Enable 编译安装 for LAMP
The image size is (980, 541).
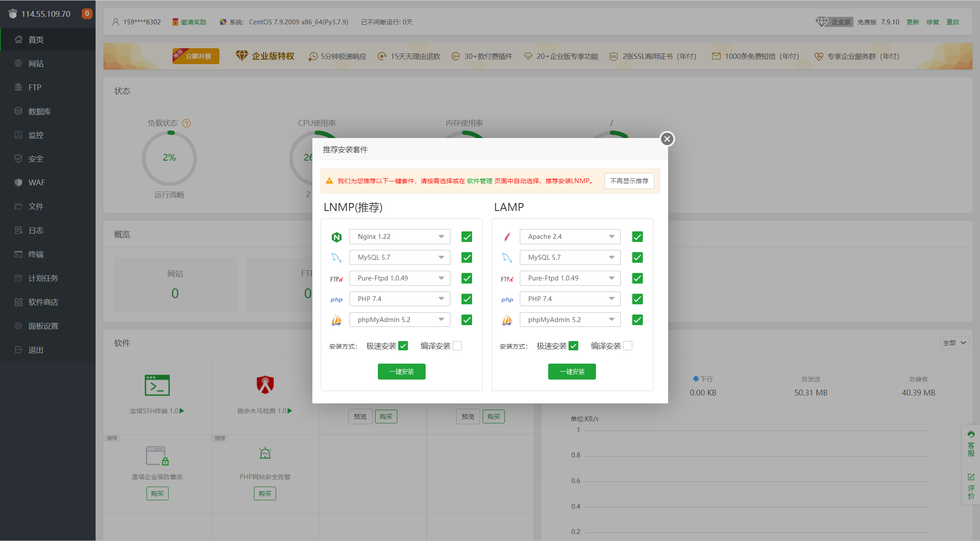[x=628, y=346]
